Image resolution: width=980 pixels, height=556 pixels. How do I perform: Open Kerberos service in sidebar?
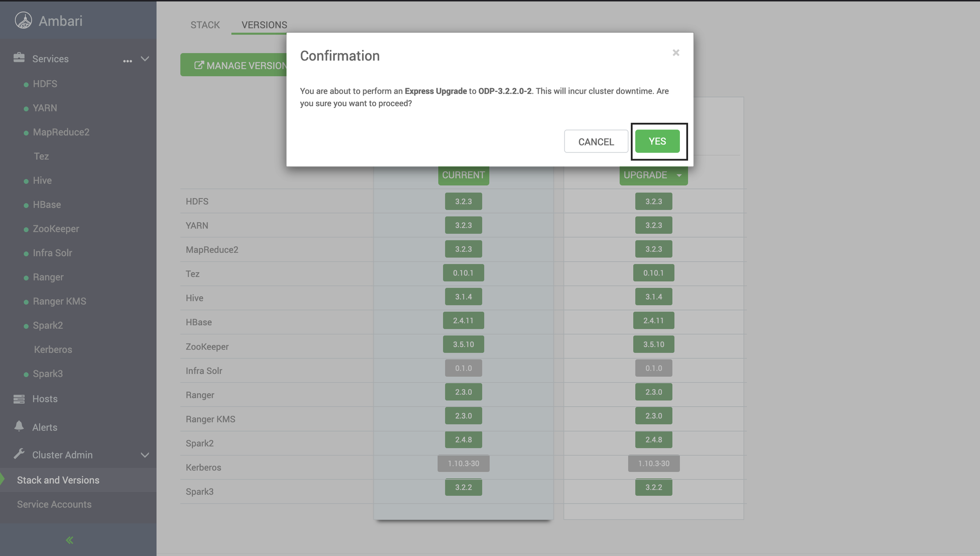pyautogui.click(x=53, y=349)
